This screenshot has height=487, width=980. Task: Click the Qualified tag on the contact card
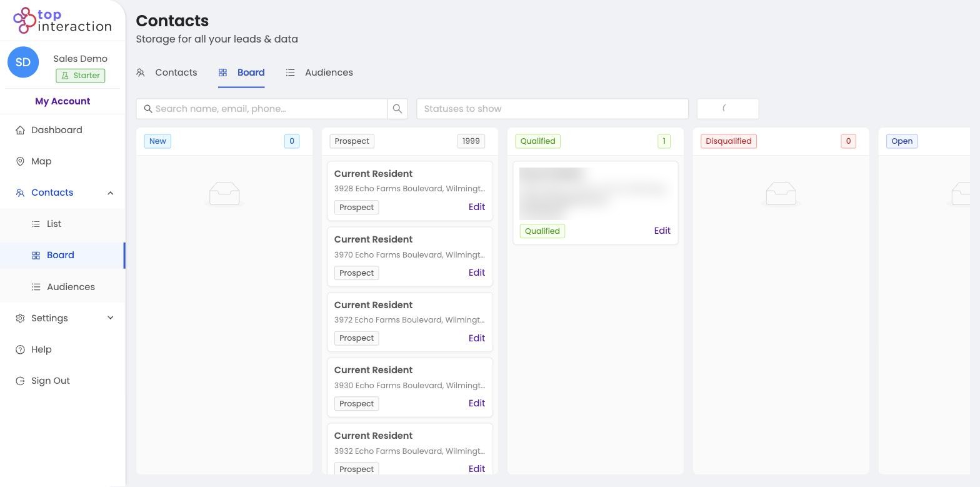[x=542, y=231]
